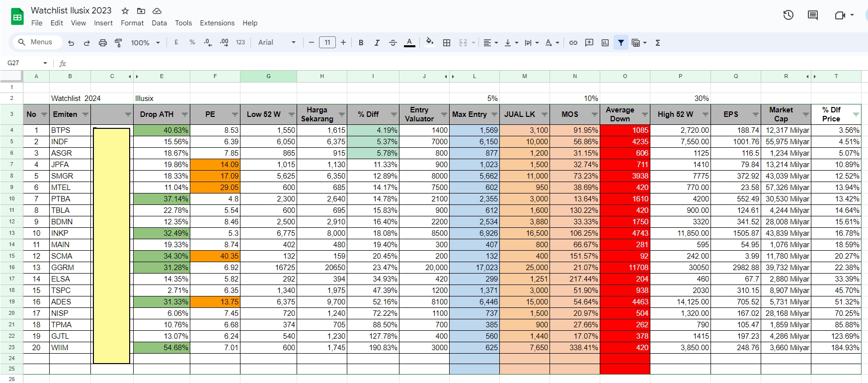The image size is (868, 383).
Task: Open the Format menu
Action: click(x=132, y=23)
